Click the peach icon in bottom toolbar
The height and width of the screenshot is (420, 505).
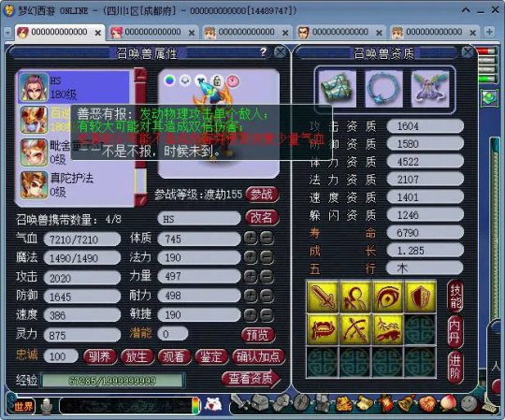(x=448, y=403)
